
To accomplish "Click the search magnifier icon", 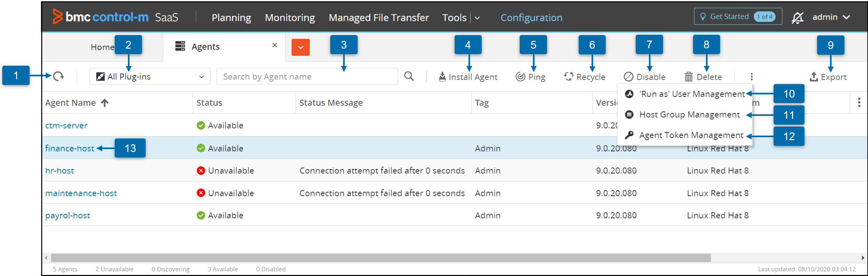I will pyautogui.click(x=409, y=76).
